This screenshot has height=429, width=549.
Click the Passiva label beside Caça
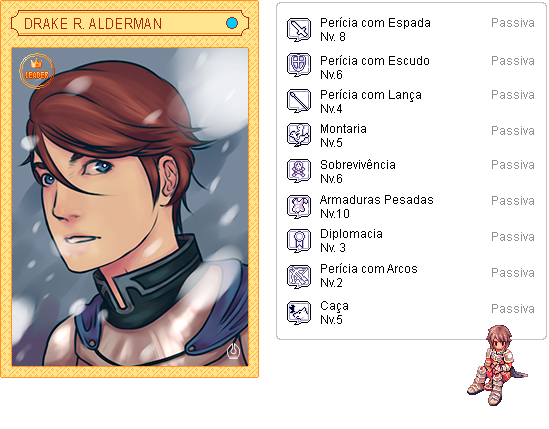(513, 309)
